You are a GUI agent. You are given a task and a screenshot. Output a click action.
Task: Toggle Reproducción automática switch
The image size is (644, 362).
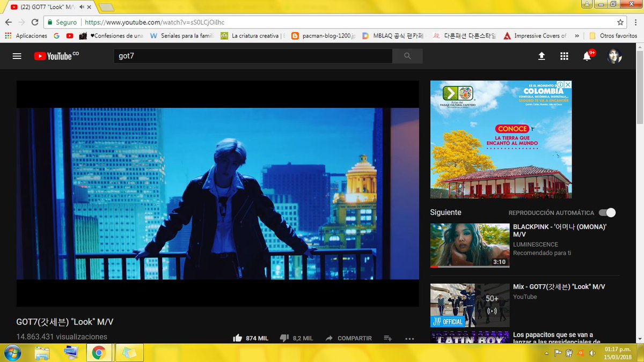(607, 212)
